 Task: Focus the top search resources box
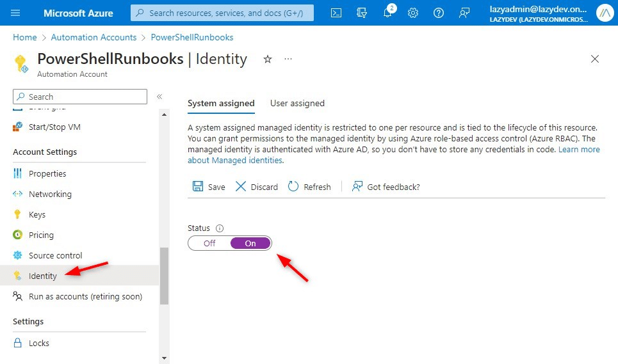coord(222,13)
